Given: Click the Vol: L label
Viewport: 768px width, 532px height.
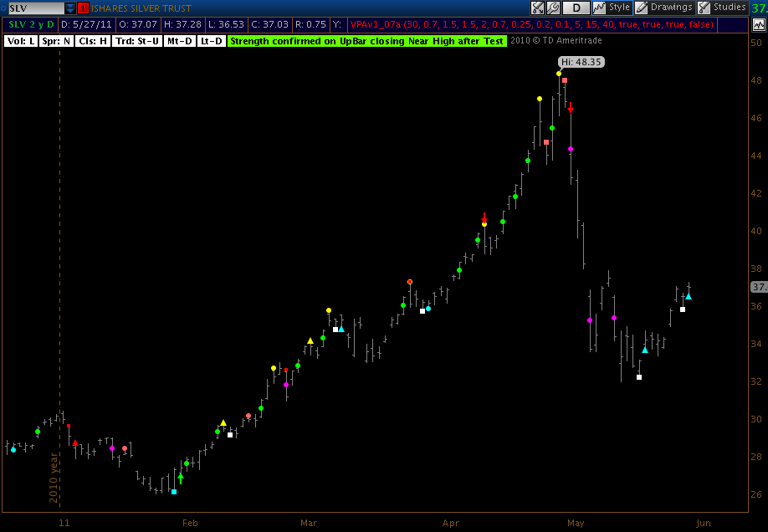Looking at the screenshot, I should (x=21, y=41).
